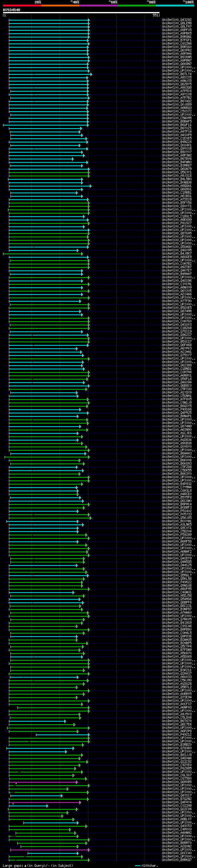Select hit UniRef100_Q8LEM8
The width and height of the screenshot is (197, 868).
(x=177, y=23)
